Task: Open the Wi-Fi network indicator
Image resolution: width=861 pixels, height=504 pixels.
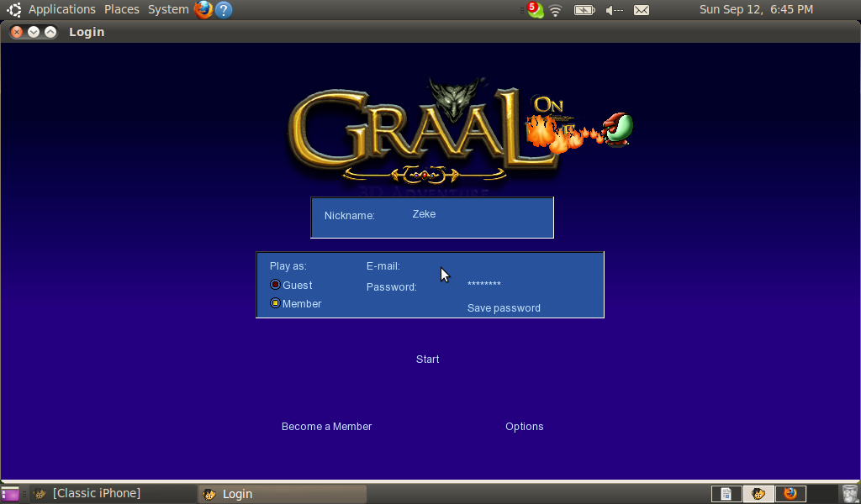Action: [555, 10]
